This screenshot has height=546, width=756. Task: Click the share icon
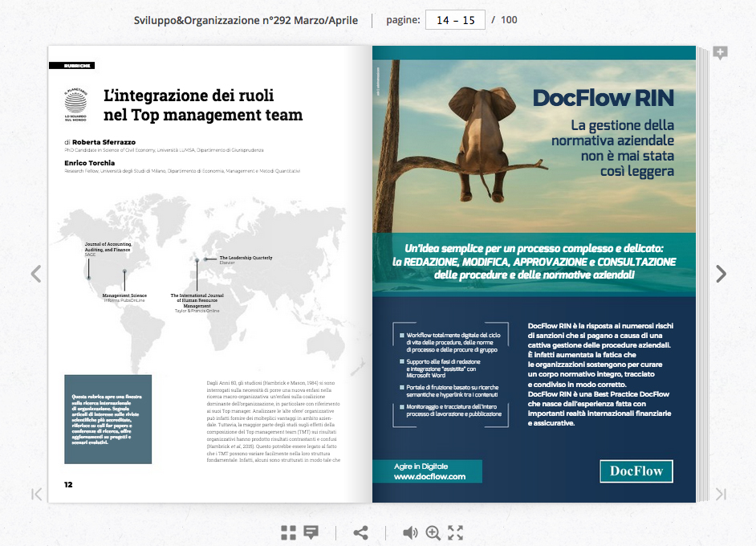(360, 532)
